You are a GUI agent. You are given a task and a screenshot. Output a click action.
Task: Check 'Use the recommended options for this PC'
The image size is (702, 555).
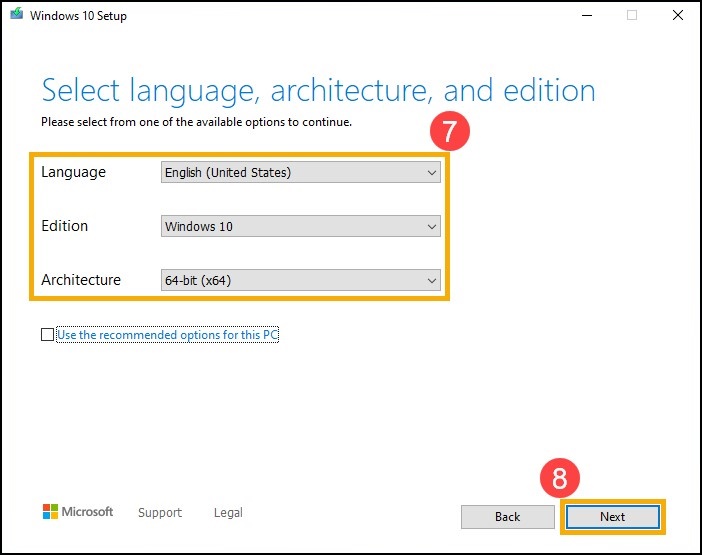(47, 334)
